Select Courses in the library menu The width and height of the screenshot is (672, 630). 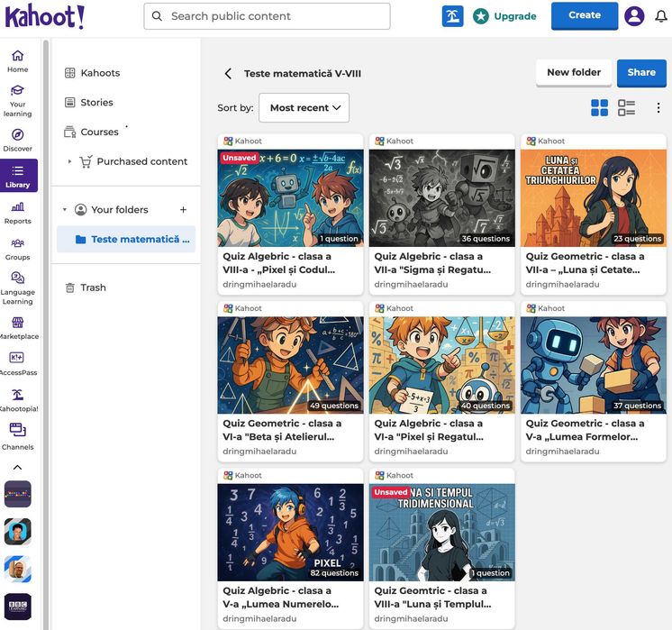click(x=91, y=132)
